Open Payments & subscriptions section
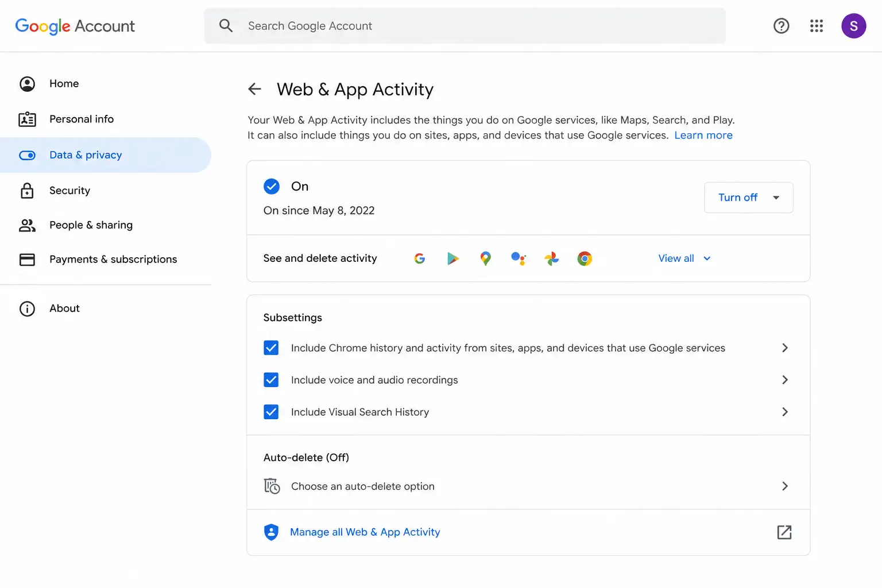This screenshot has width=882, height=588. click(x=106, y=260)
